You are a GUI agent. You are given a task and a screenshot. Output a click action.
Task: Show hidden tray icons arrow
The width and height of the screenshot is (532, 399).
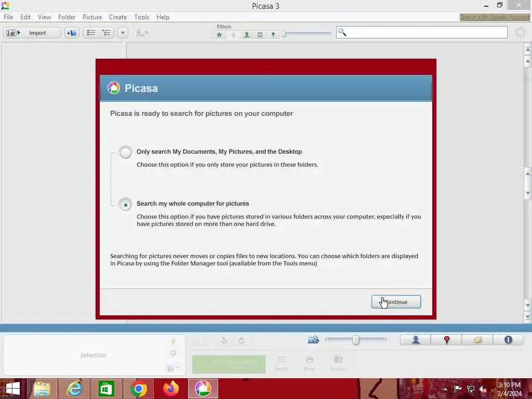pos(445,389)
